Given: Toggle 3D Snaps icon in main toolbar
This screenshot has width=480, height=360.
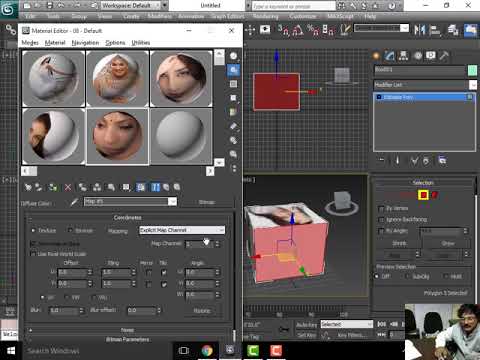Looking at the screenshot, I should (284, 30).
